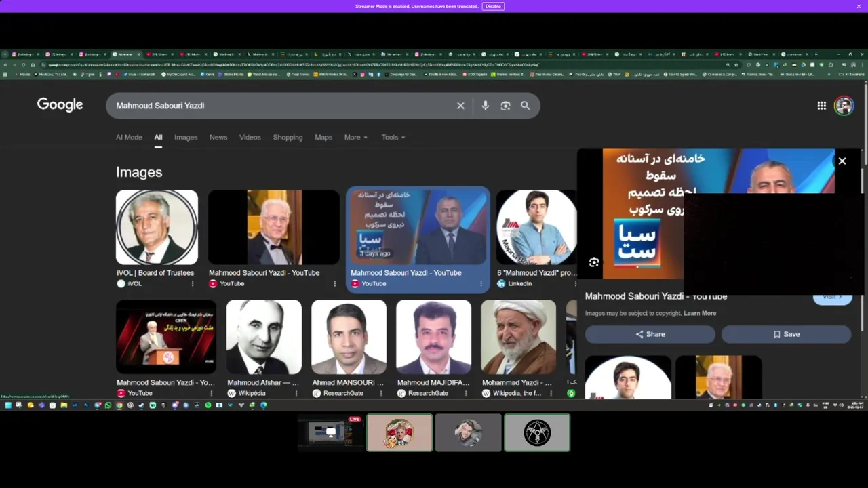Open search by image camera icon

point(505,106)
